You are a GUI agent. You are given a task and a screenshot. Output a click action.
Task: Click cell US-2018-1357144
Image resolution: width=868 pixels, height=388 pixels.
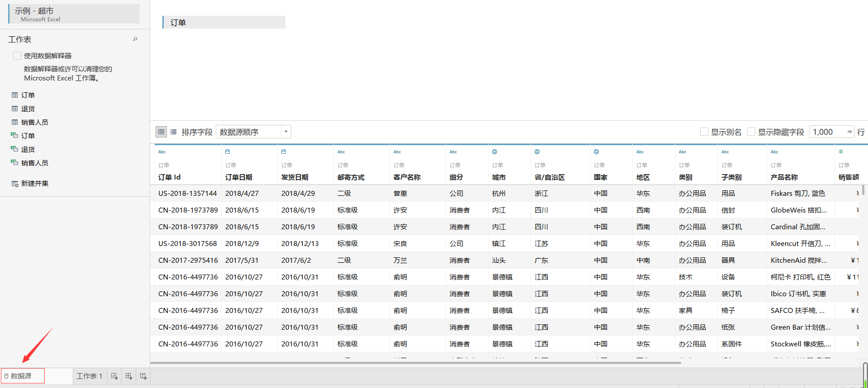tap(188, 194)
